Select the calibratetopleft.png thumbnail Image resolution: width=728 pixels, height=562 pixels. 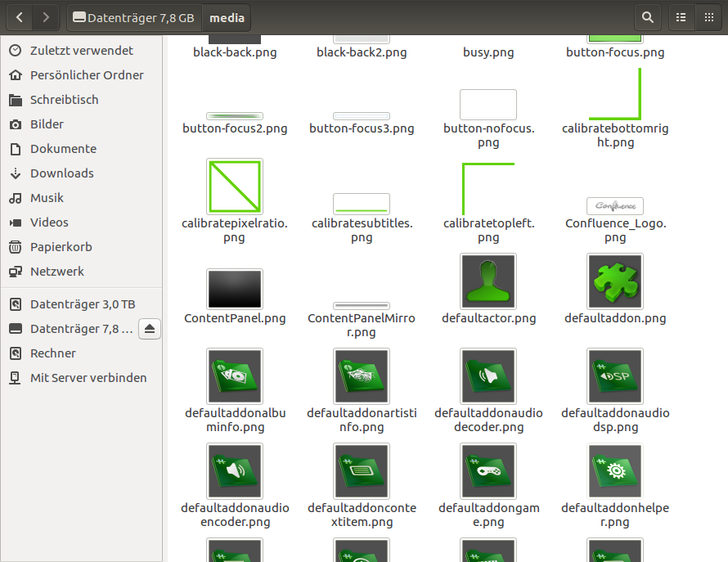tap(488, 189)
